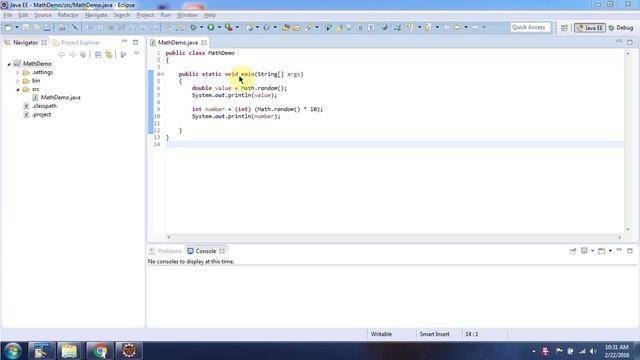Open the Navigator view menu
Viewport: 640px width, 360px height.
click(137, 54)
